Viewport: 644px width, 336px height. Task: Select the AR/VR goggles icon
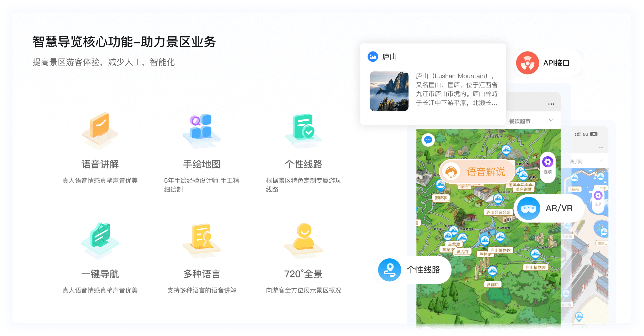point(530,208)
